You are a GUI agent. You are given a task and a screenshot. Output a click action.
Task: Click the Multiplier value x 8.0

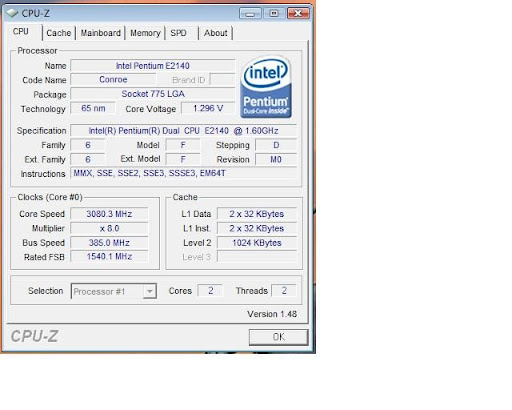tap(109, 228)
